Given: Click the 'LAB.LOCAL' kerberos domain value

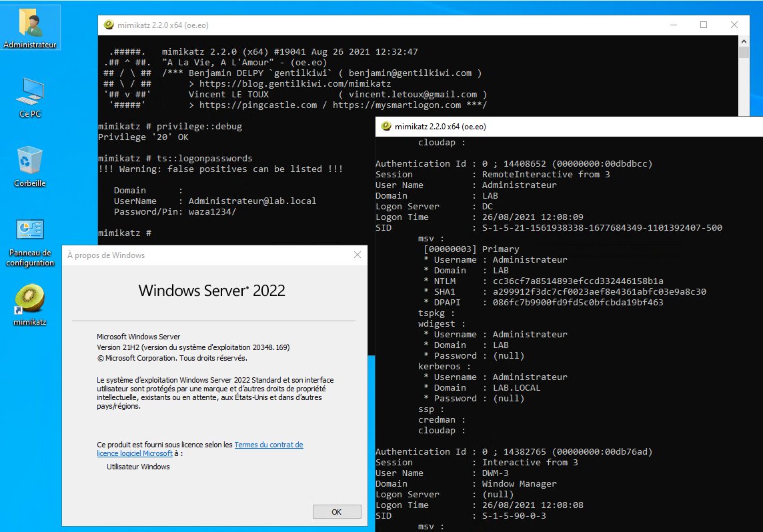Looking at the screenshot, I should [x=517, y=388].
